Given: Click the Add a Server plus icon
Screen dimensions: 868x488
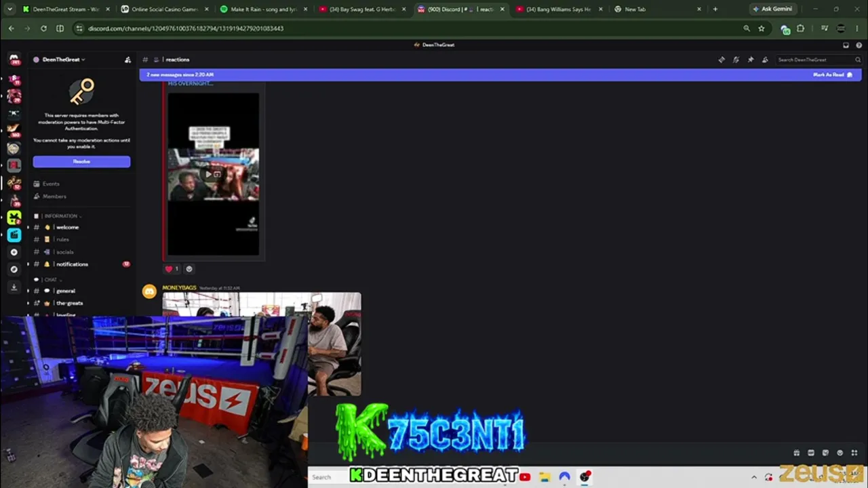Looking at the screenshot, I should [x=14, y=252].
